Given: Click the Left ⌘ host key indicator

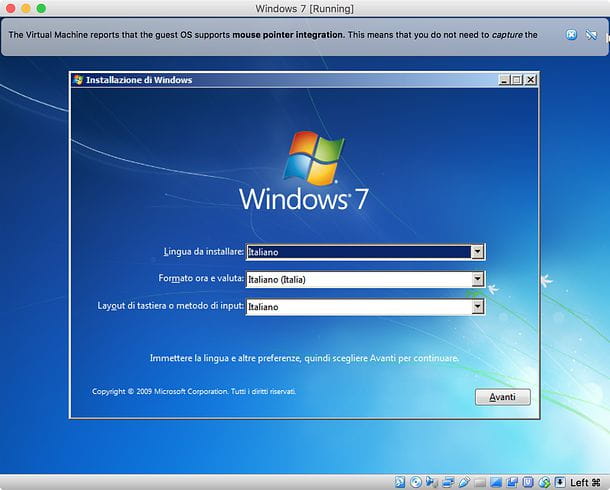Looking at the screenshot, I should pyautogui.click(x=583, y=481).
